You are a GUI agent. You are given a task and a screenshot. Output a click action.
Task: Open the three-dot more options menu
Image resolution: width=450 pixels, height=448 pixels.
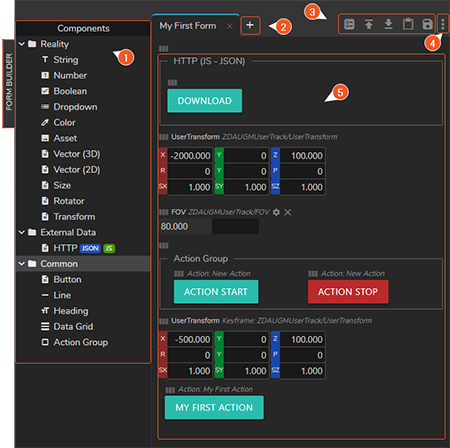click(x=443, y=24)
